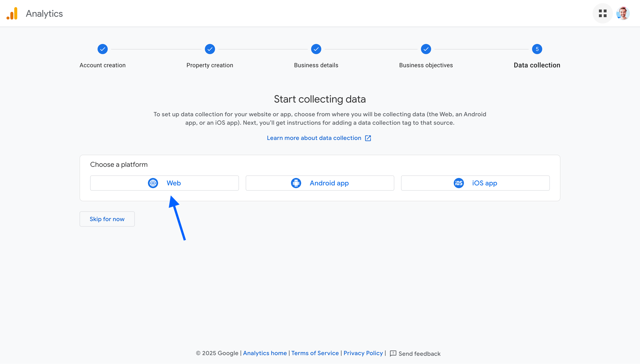Click the Android app platform icon
640x364 pixels.
(296, 183)
